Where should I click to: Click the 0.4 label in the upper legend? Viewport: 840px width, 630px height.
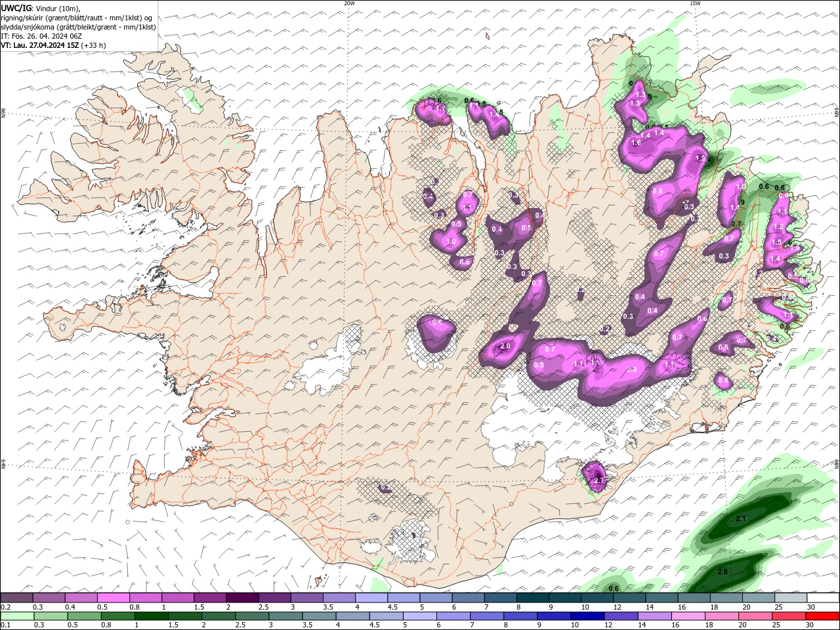click(x=70, y=607)
